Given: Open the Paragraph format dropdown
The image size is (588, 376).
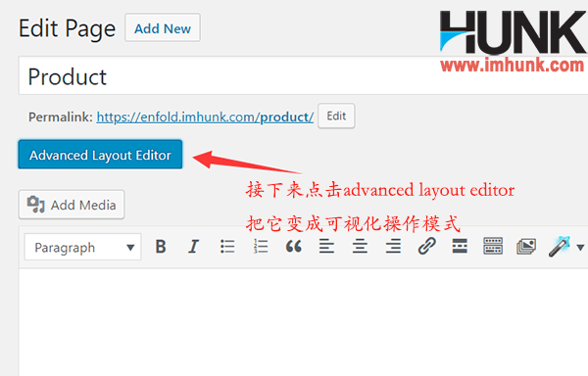Looking at the screenshot, I should (83, 247).
